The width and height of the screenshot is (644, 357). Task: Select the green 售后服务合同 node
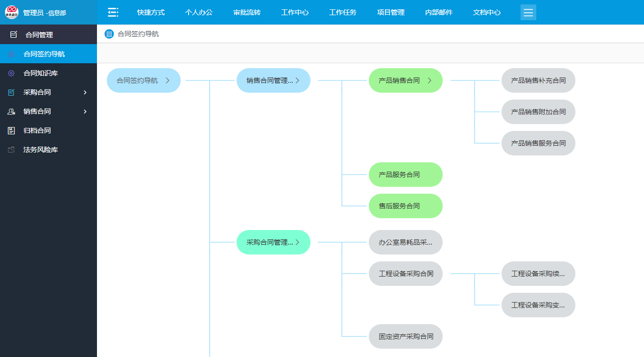pyautogui.click(x=405, y=206)
